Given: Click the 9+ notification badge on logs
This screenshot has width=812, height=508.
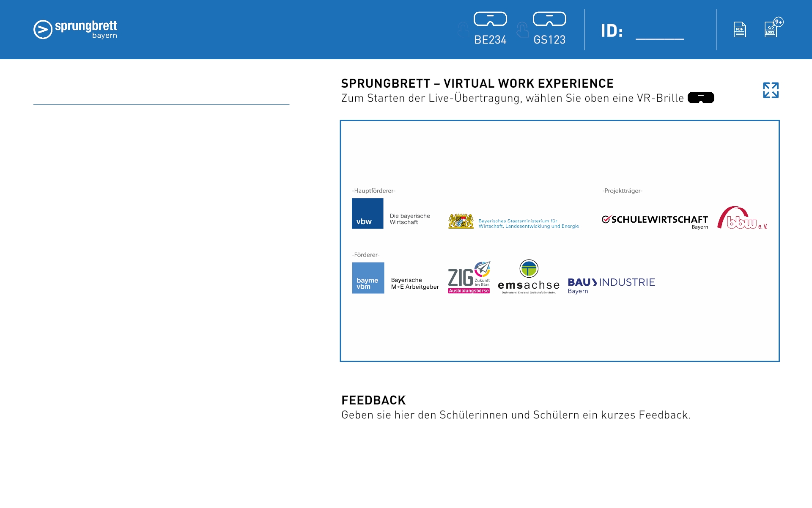Looking at the screenshot, I should click(779, 22).
